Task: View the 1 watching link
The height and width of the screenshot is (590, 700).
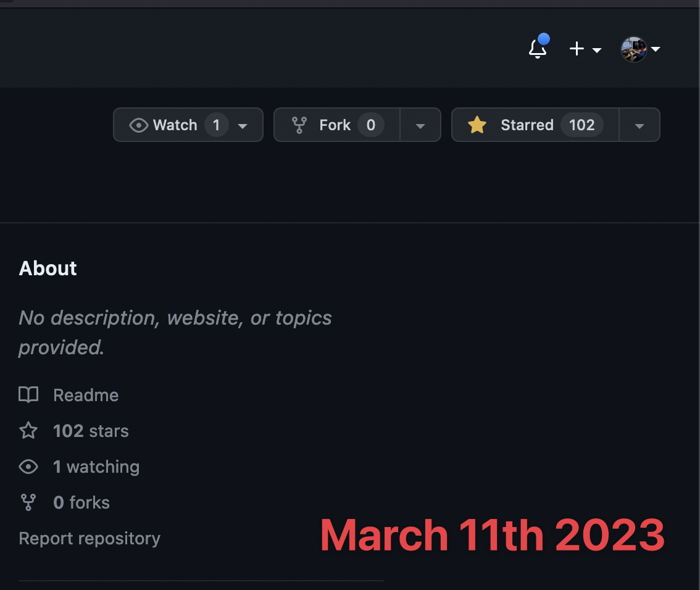Action: (x=96, y=467)
